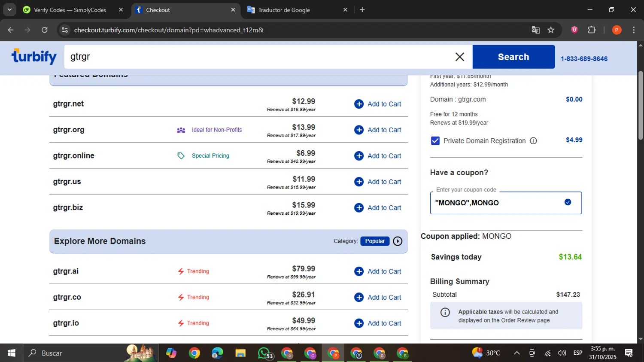The width and height of the screenshot is (644, 362).
Task: Open the shield extension icon
Action: click(574, 30)
